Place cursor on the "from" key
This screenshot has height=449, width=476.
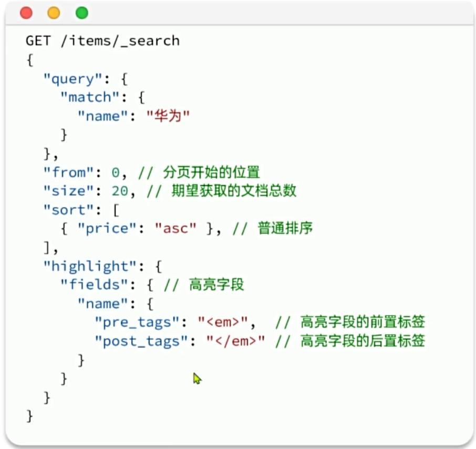[69, 172]
